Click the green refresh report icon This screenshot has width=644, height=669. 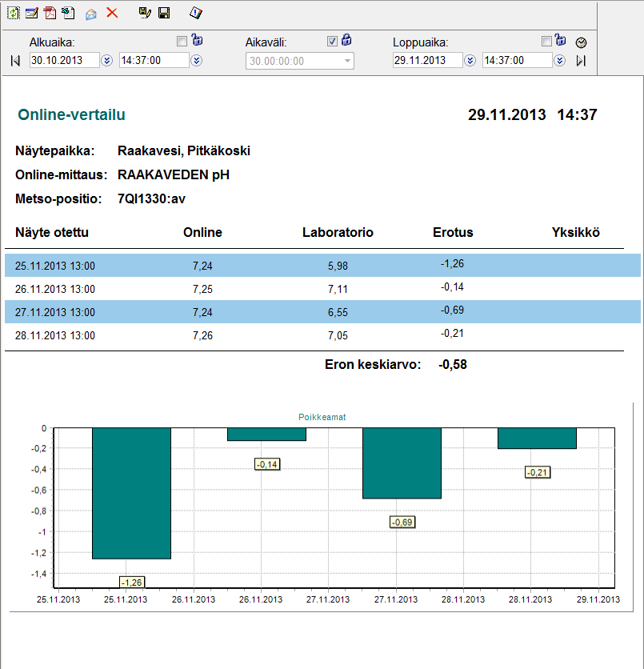14,13
